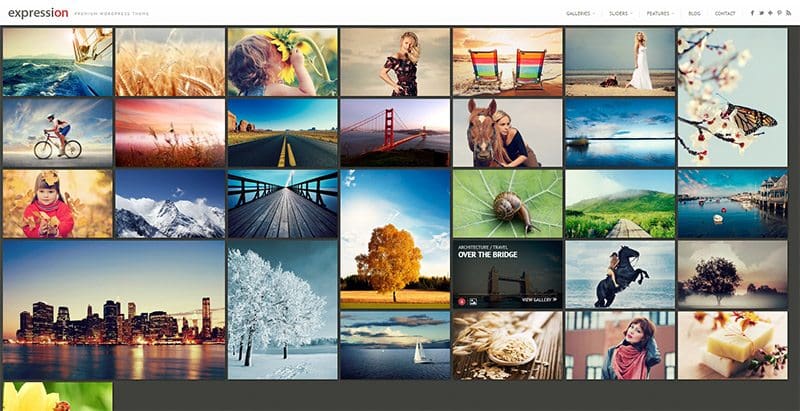
Task: Click the red circular icon on Over the Bridge
Action: click(462, 301)
